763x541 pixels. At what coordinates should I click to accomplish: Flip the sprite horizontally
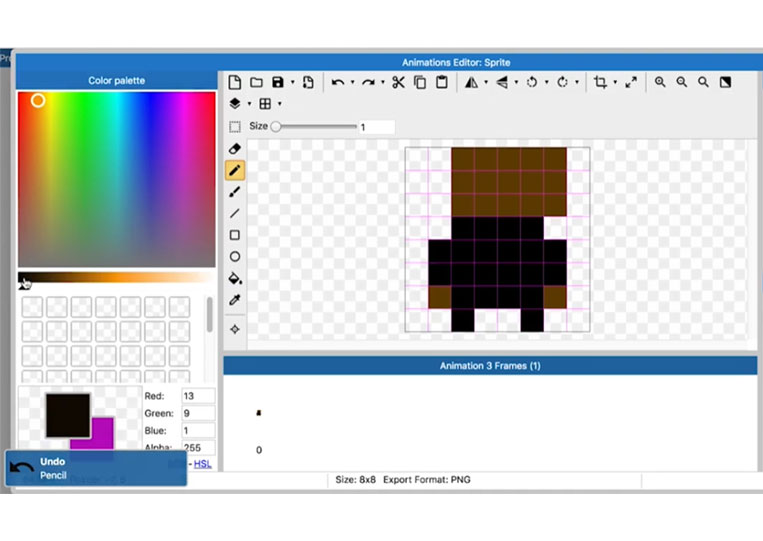(x=471, y=82)
